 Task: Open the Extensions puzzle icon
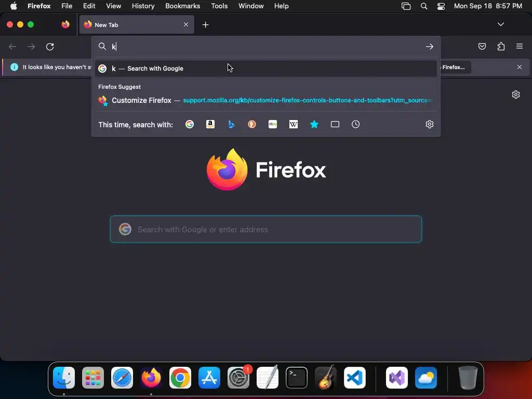tap(501, 46)
